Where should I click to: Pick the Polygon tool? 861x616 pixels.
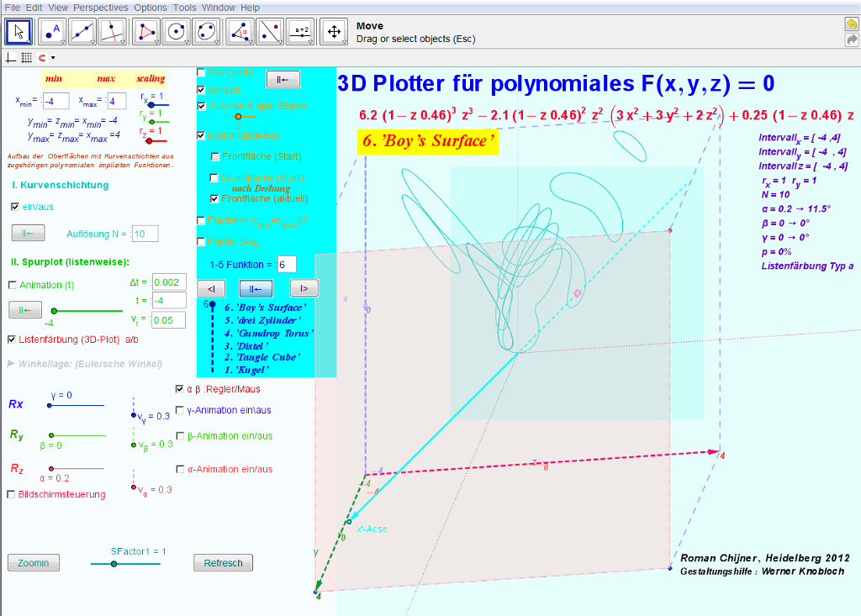click(x=146, y=31)
